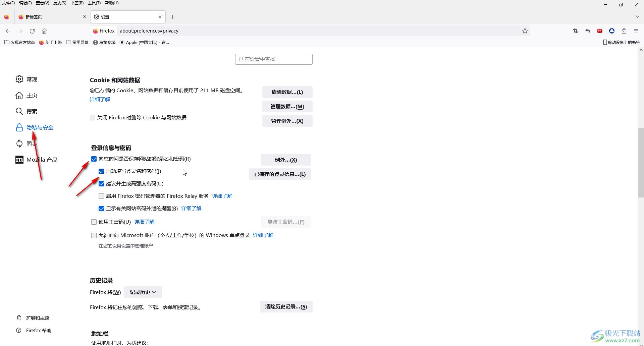Open 详细了解 link for 使用主密码
This screenshot has width=644, height=346.
144,222
